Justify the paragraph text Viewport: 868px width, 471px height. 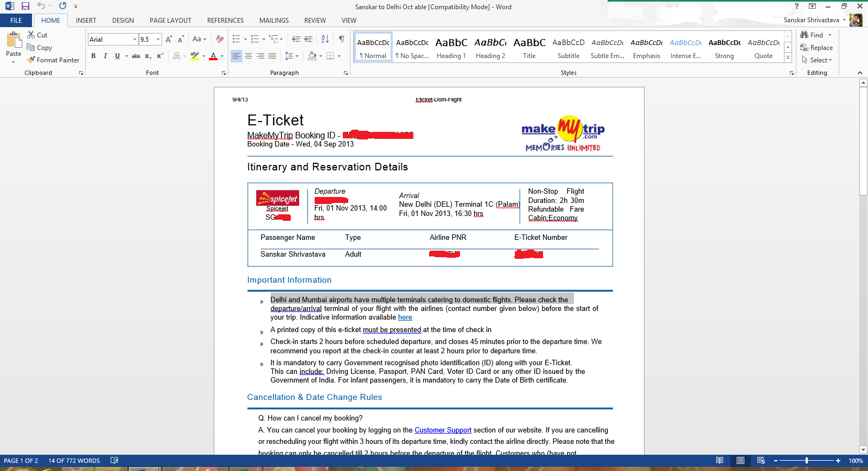click(272, 56)
